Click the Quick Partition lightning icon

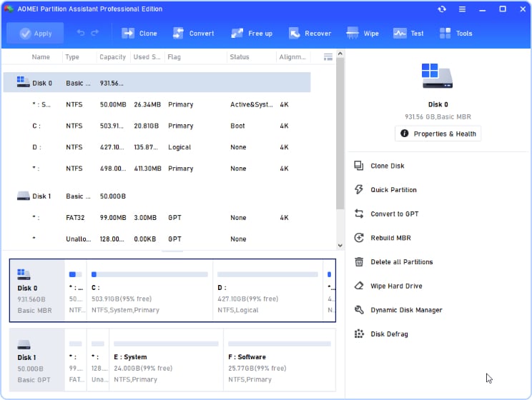(359, 189)
